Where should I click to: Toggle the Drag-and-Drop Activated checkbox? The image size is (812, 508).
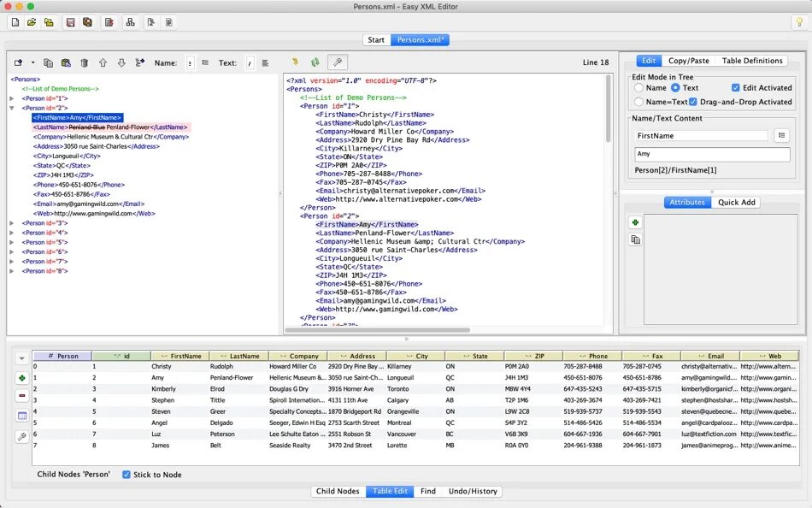(x=693, y=102)
